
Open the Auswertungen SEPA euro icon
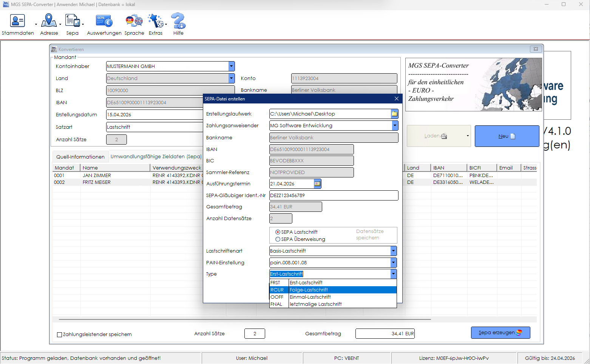point(104,21)
